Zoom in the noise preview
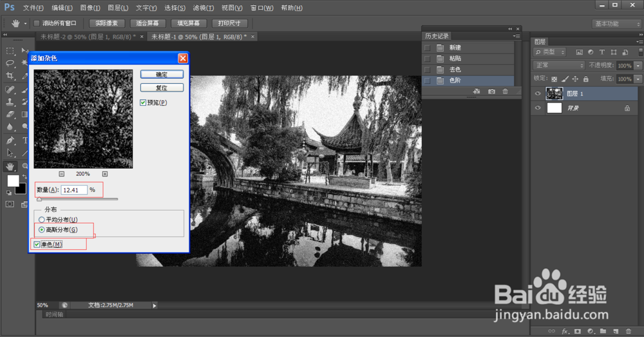Screen dimensions: 644x337 [x=105, y=174]
